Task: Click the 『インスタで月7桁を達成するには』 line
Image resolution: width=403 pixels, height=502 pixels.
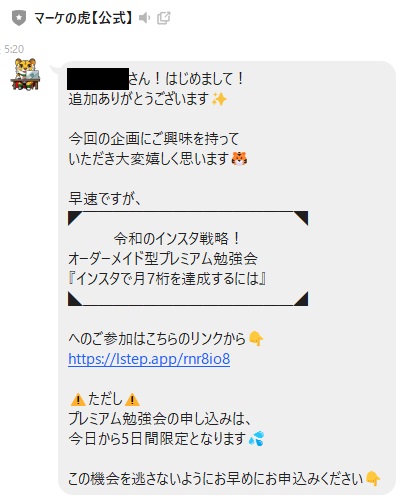Action: 167,279
